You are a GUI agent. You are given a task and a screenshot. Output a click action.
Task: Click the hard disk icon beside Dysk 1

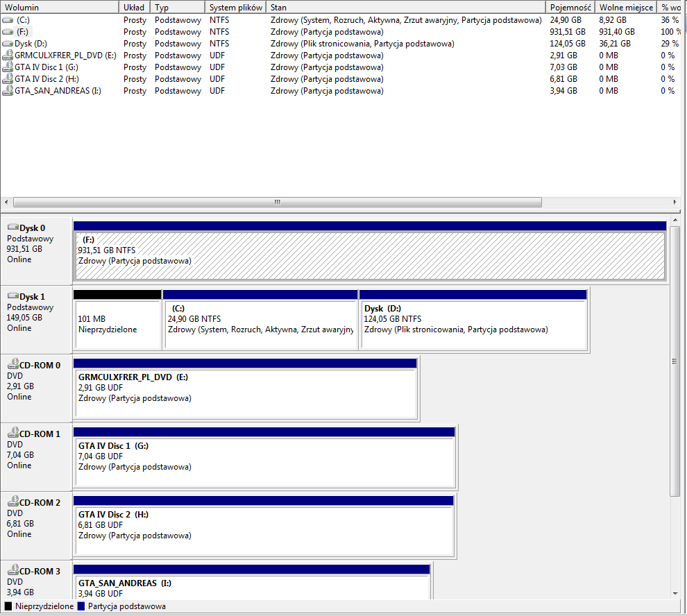(x=13, y=296)
